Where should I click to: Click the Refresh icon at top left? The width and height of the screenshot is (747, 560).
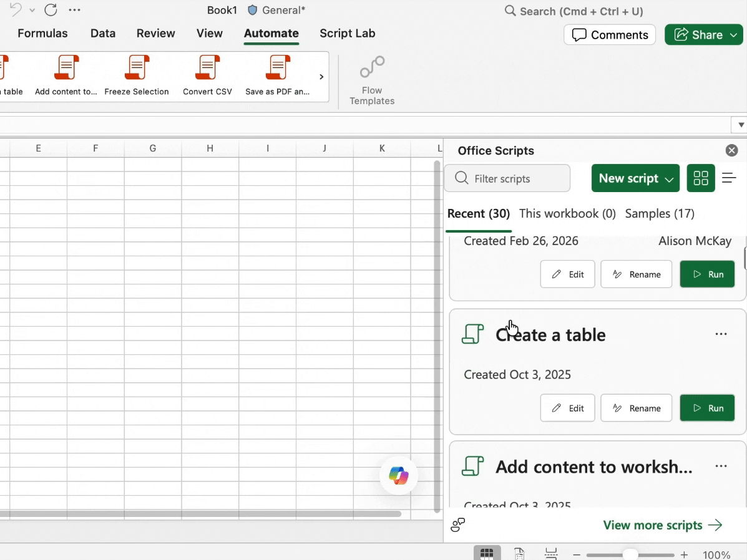[x=51, y=10]
